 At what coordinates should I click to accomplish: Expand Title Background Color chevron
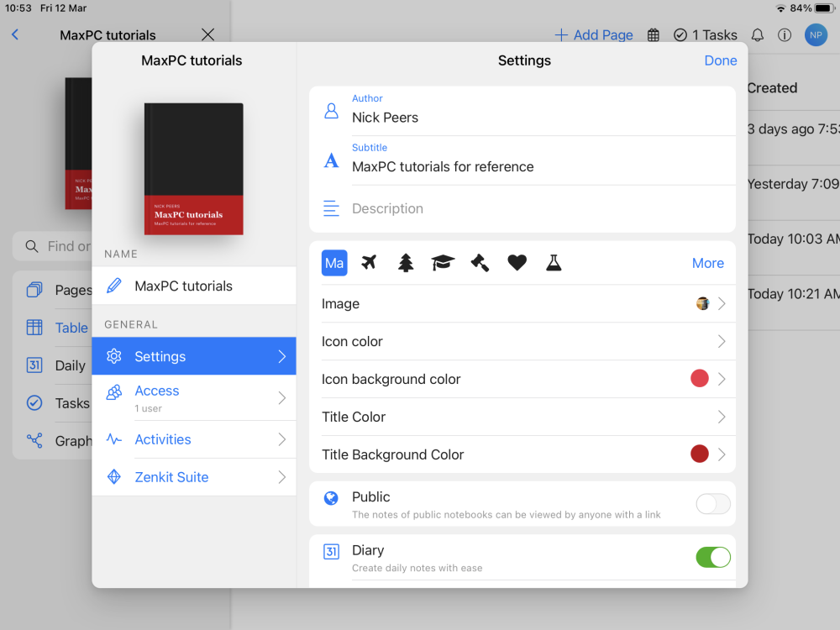tap(722, 454)
